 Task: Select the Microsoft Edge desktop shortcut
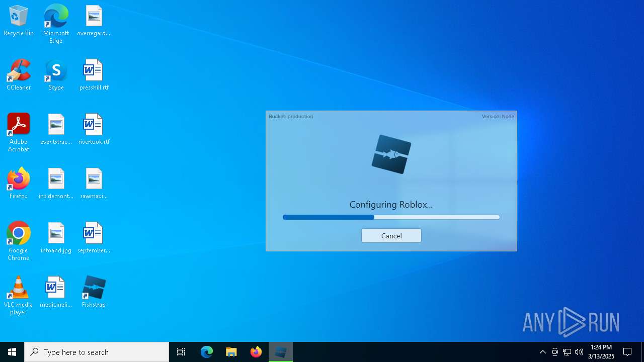tap(56, 24)
